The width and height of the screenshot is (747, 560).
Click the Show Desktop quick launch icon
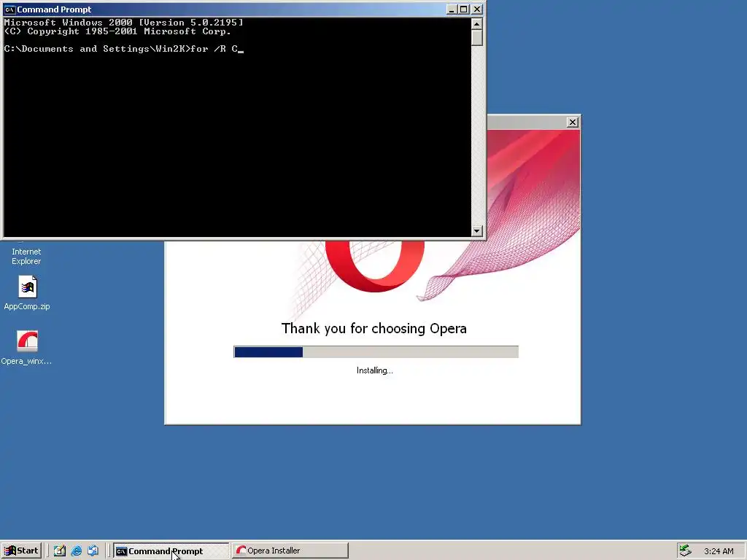pyautogui.click(x=60, y=551)
